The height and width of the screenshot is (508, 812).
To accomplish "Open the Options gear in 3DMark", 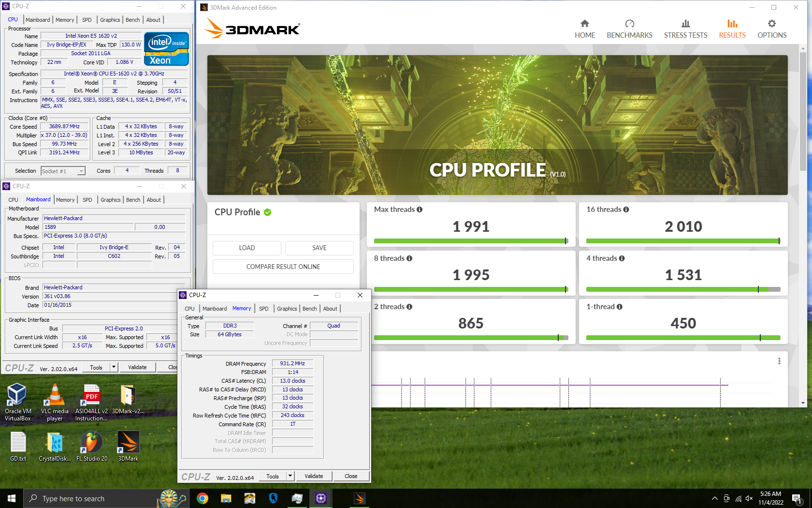I will [772, 29].
